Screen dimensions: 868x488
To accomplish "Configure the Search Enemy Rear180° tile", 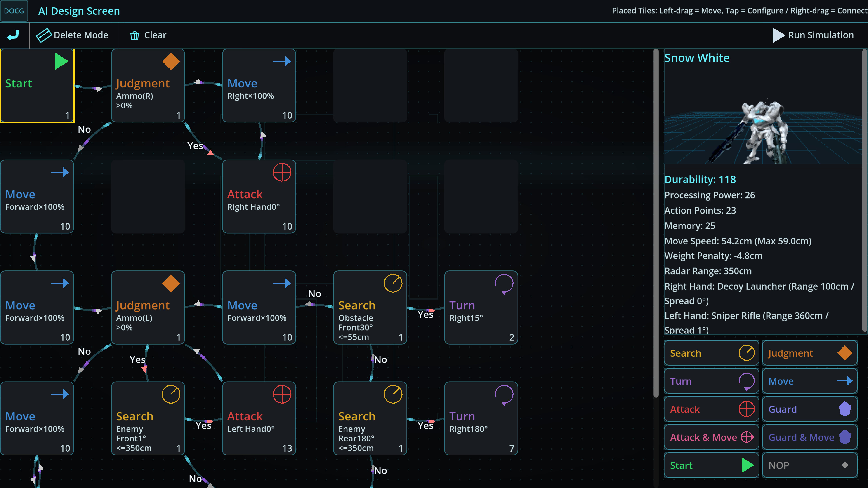I will pos(370,418).
